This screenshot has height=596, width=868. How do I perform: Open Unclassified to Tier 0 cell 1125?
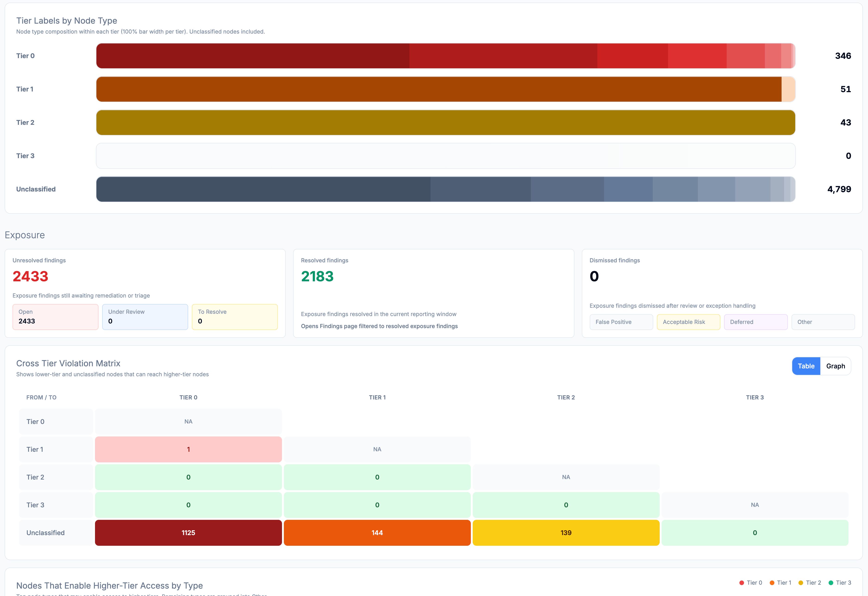point(188,533)
